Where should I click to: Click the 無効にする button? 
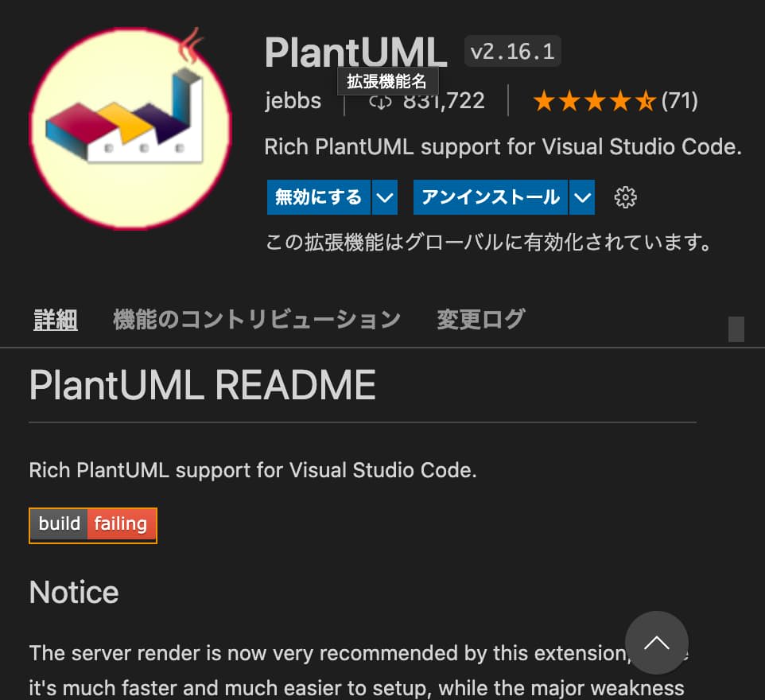pos(319,197)
